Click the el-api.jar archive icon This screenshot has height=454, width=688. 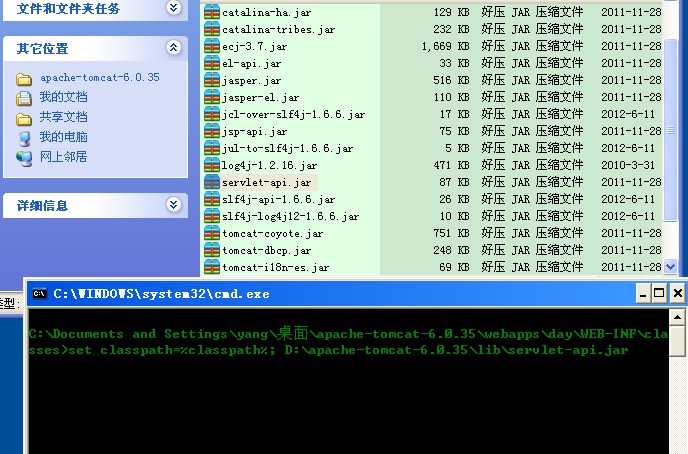212,63
